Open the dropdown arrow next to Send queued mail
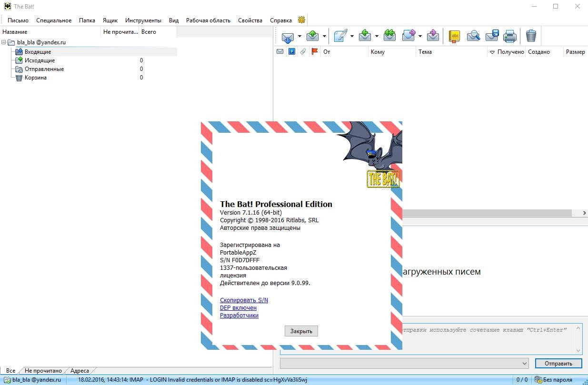This screenshot has width=588, height=385. pos(324,36)
